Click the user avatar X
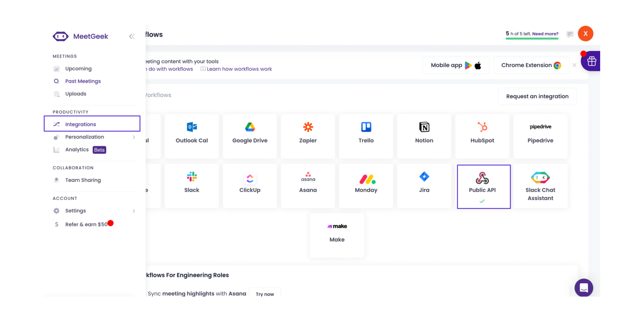The width and height of the screenshot is (644, 316). 585,34
